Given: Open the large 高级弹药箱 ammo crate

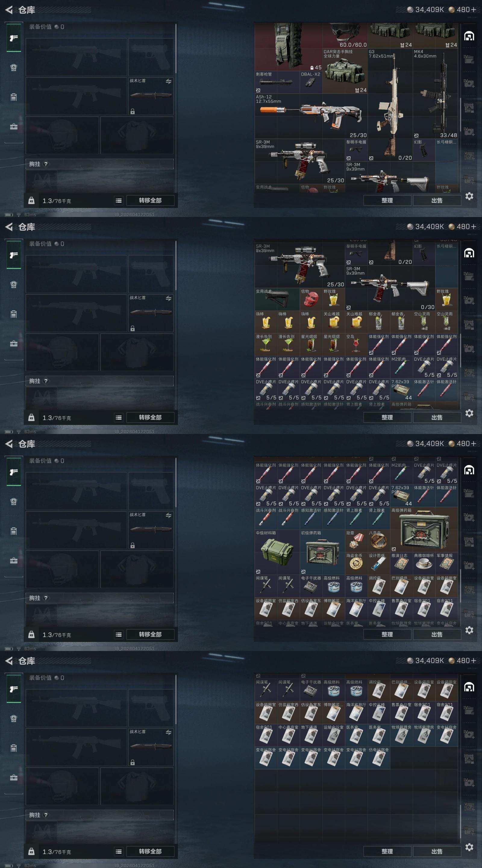Looking at the screenshot, I should pos(424,529).
